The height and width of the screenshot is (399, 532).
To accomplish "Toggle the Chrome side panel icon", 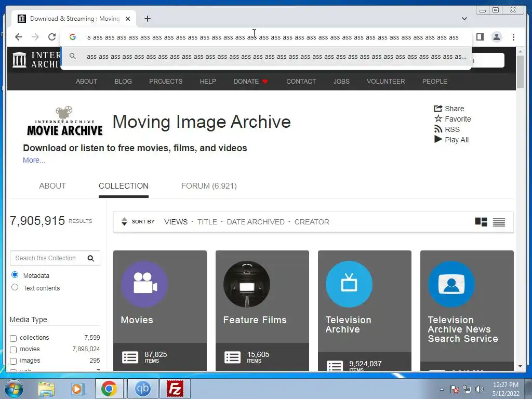I will (480, 37).
